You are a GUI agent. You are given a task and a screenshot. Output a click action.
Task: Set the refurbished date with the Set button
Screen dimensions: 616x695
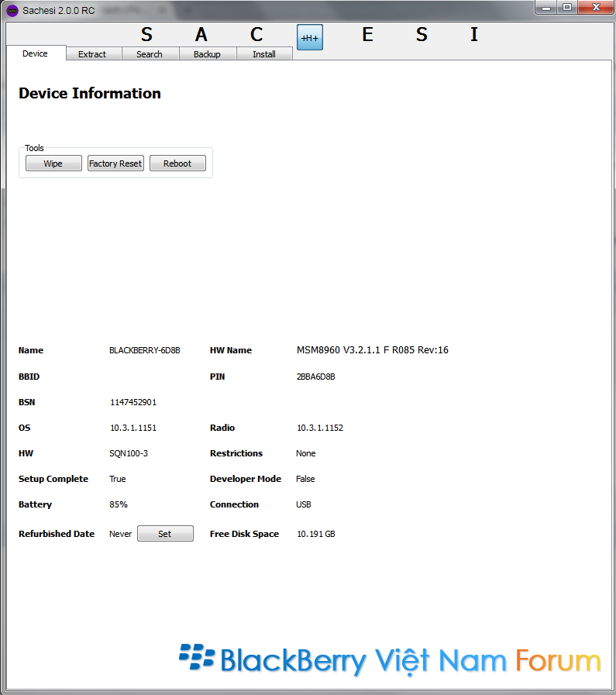point(165,534)
